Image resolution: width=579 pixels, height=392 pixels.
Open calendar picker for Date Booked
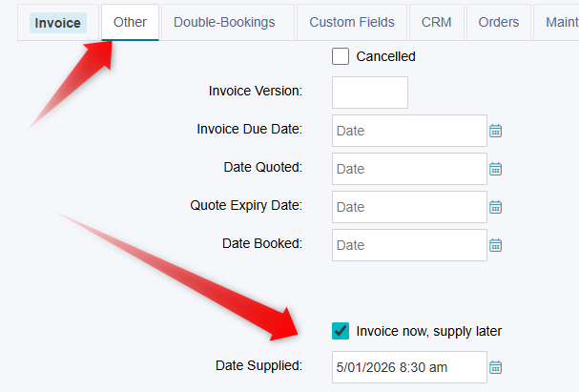point(495,245)
